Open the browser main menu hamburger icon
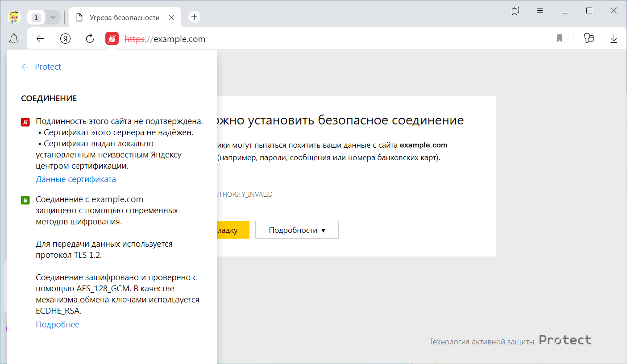627x364 pixels. (540, 11)
